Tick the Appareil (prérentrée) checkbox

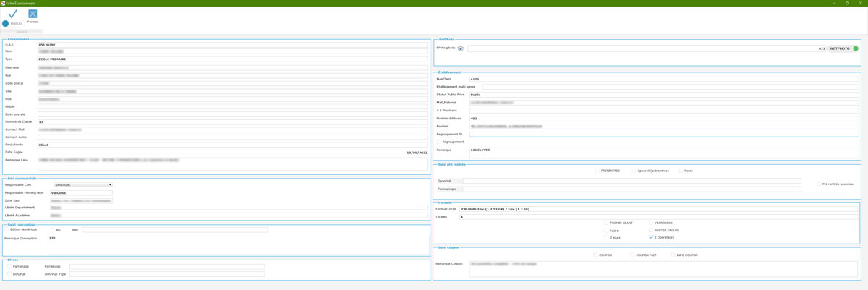click(634, 171)
